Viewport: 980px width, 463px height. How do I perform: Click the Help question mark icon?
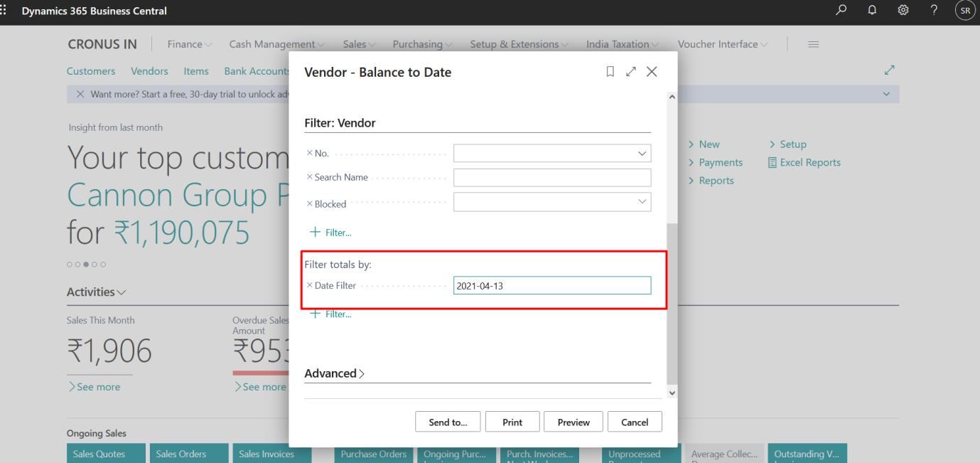[933, 11]
